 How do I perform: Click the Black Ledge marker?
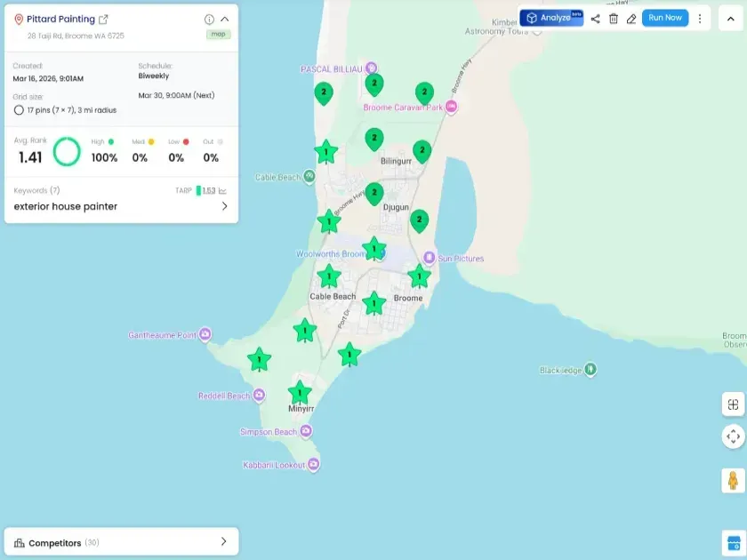pos(590,369)
